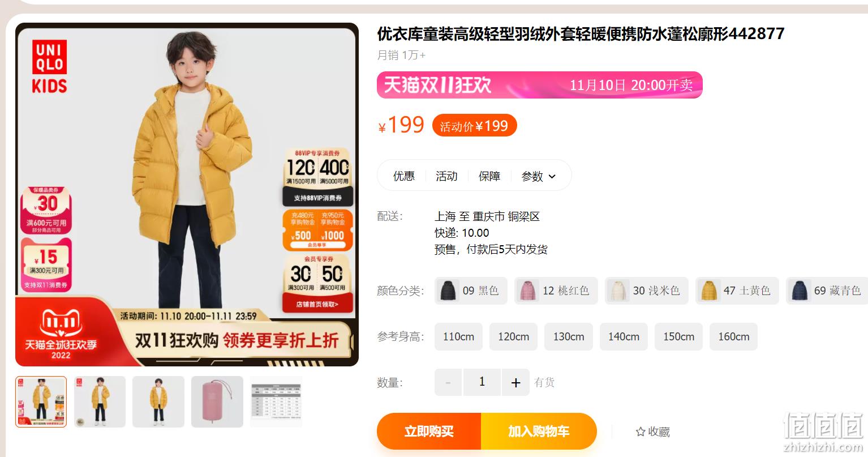Open the 优惠 tab

click(404, 176)
